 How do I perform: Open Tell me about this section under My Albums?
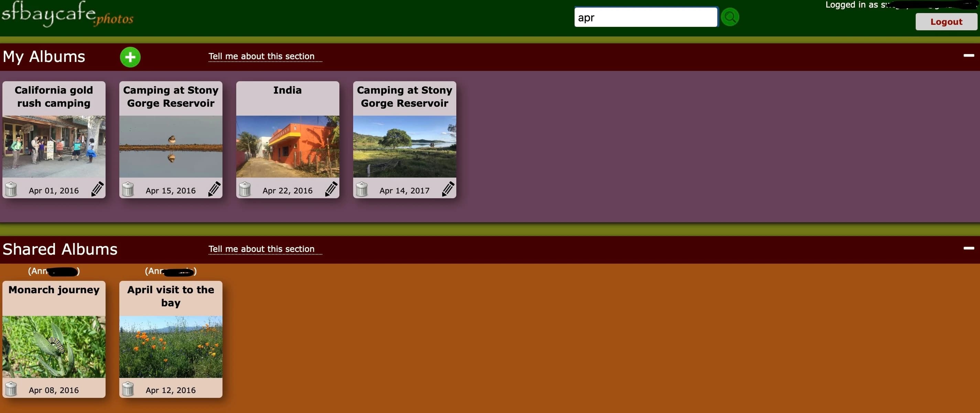(x=265, y=56)
